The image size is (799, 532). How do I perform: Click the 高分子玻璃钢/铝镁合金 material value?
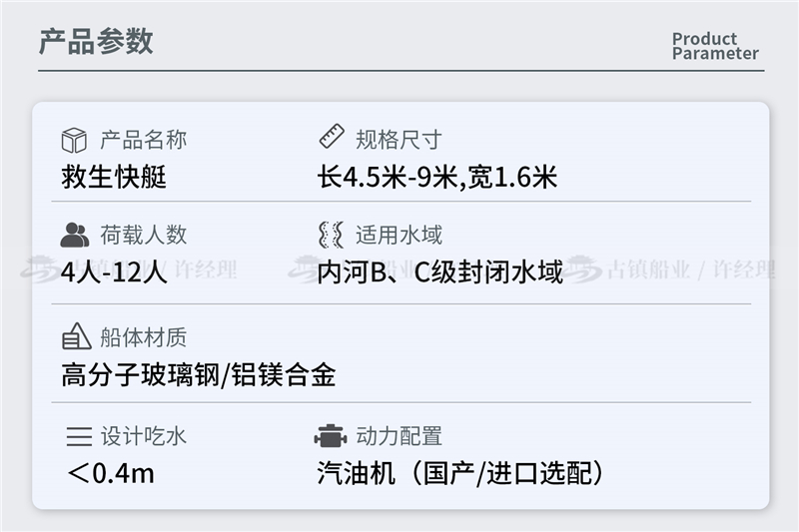tap(199, 375)
